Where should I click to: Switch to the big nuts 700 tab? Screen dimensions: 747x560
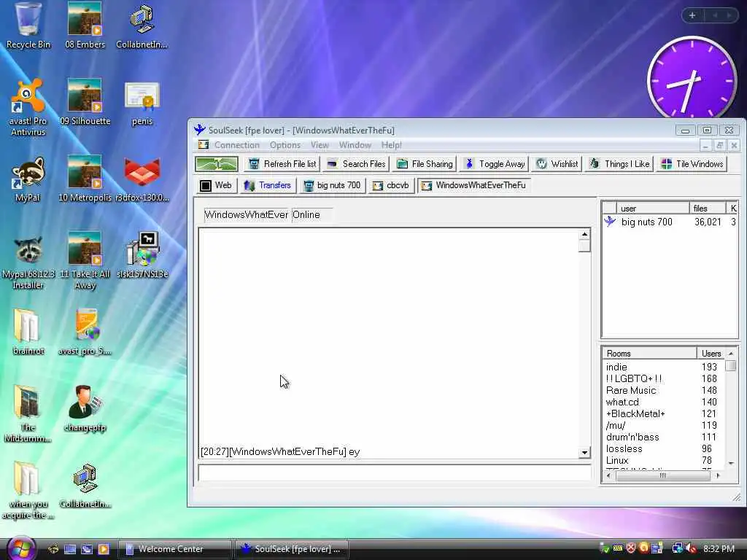click(x=333, y=185)
